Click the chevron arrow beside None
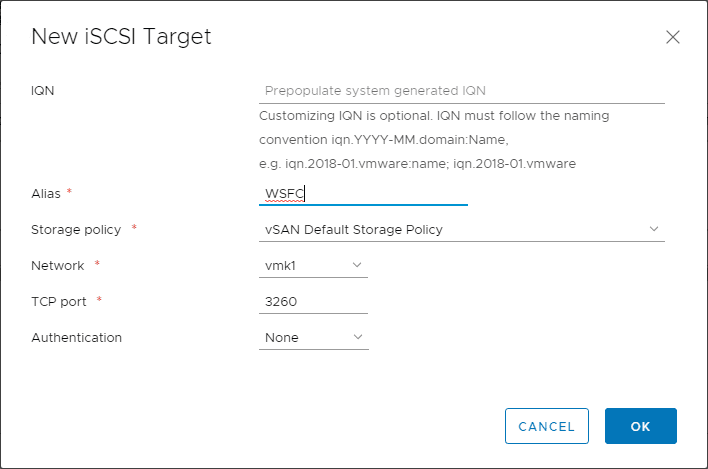Screen dimensions: 708x469 tap(358, 337)
